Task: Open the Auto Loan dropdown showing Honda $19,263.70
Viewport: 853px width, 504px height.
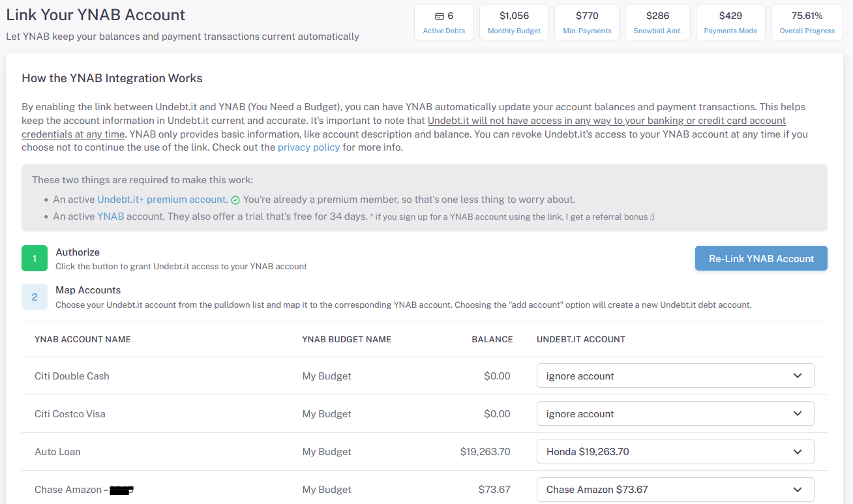Action: click(676, 452)
